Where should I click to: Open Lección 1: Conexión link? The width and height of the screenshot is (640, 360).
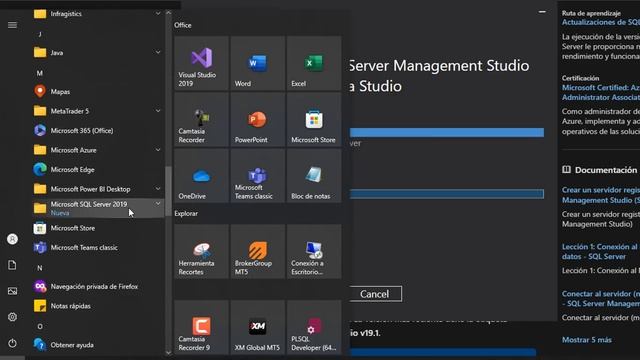(x=601, y=251)
